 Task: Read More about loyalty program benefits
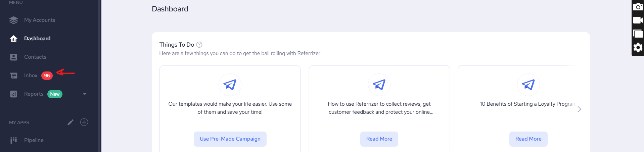(x=528, y=139)
